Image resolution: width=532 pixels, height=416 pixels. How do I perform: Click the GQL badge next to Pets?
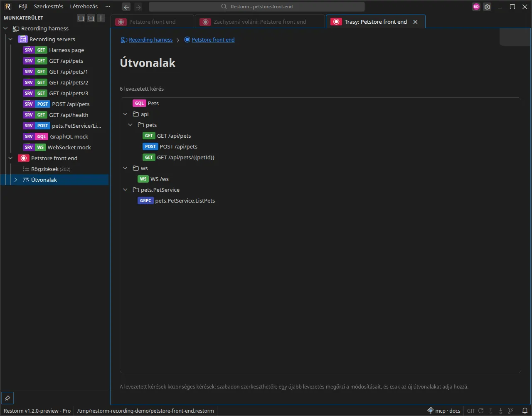(139, 103)
